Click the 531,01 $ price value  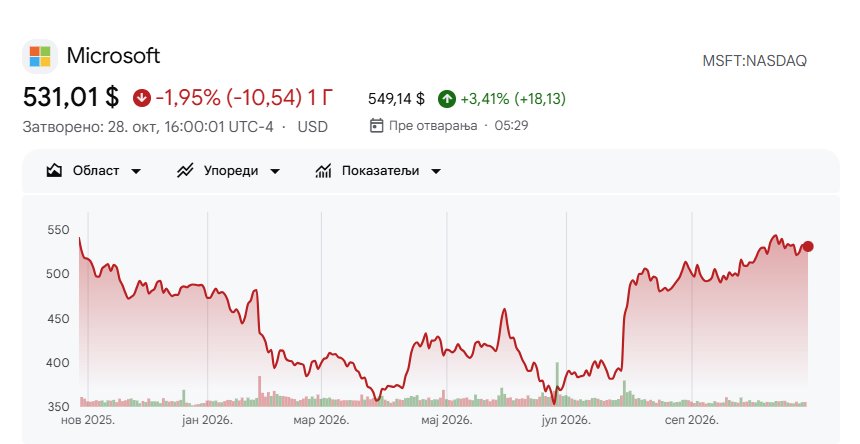[71, 98]
